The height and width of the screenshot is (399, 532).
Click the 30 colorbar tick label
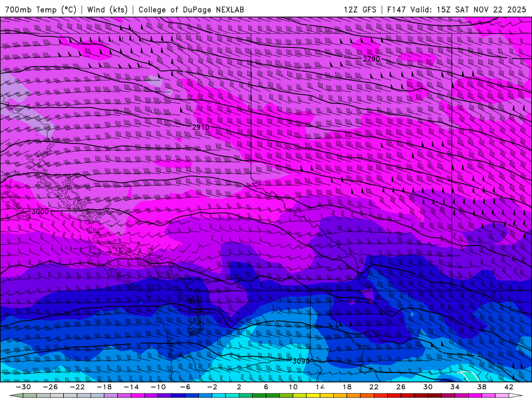(428, 387)
